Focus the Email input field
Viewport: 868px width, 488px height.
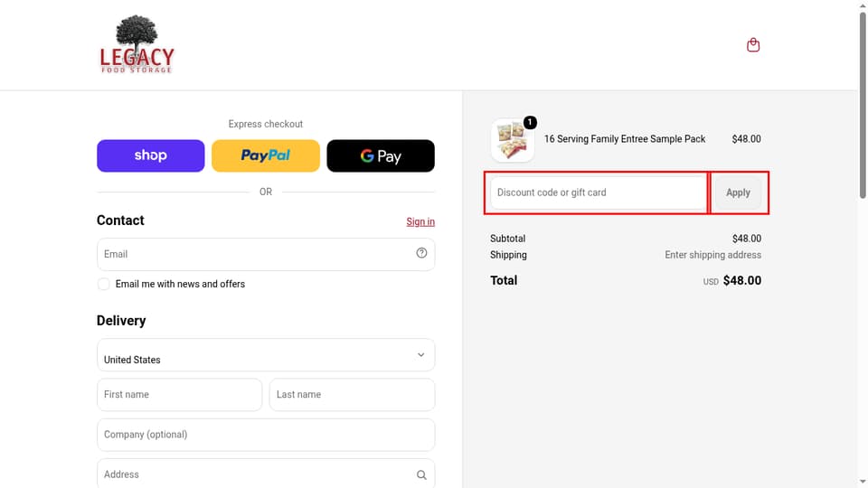tap(266, 255)
